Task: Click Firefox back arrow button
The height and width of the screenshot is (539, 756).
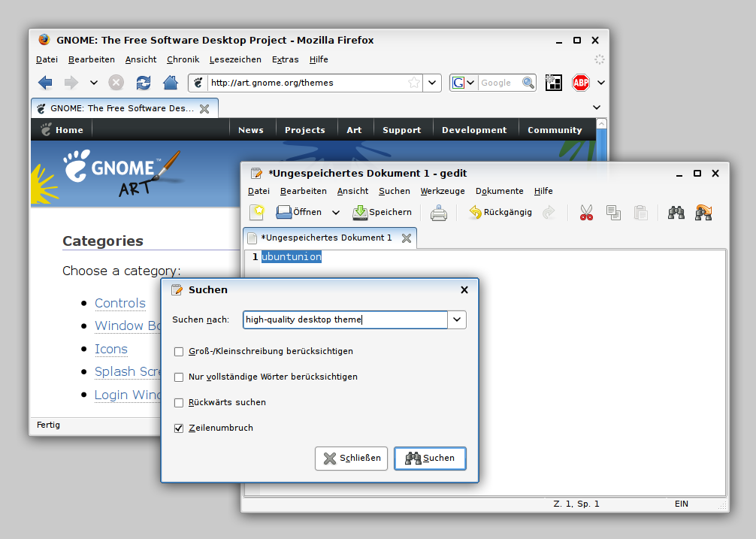Action: [45, 83]
